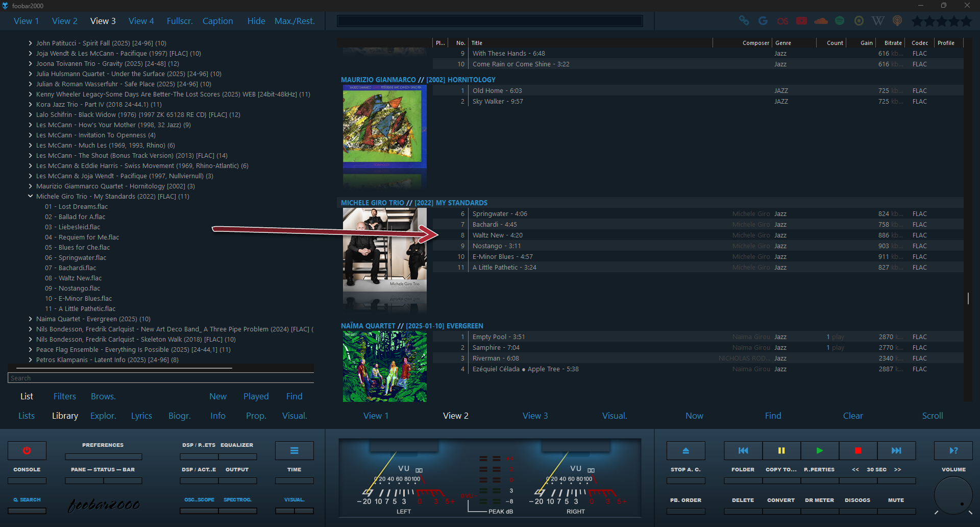The height and width of the screenshot is (527, 980).
Task: Collapse the Michele Giro Trio folder
Action: pos(31,196)
